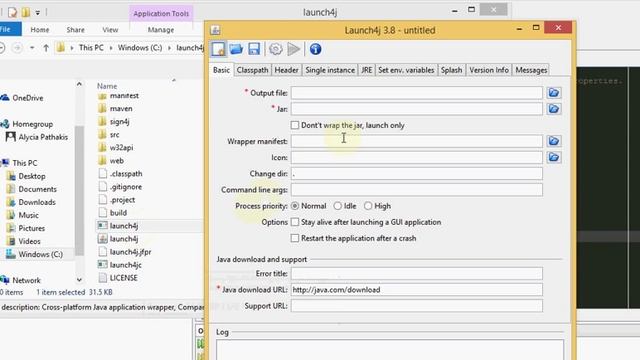
Task: Enable Stay alive after launching GUI checkbox
Action: pyautogui.click(x=295, y=222)
